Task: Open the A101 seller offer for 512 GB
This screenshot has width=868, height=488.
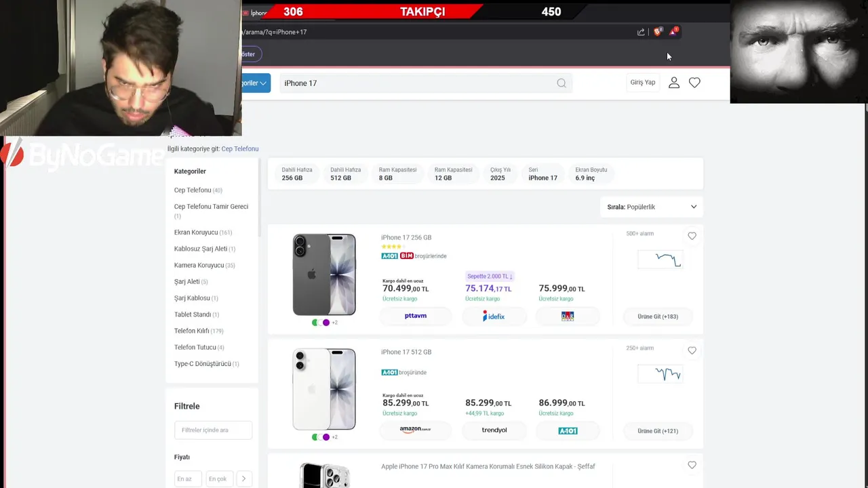Action: [x=568, y=430]
